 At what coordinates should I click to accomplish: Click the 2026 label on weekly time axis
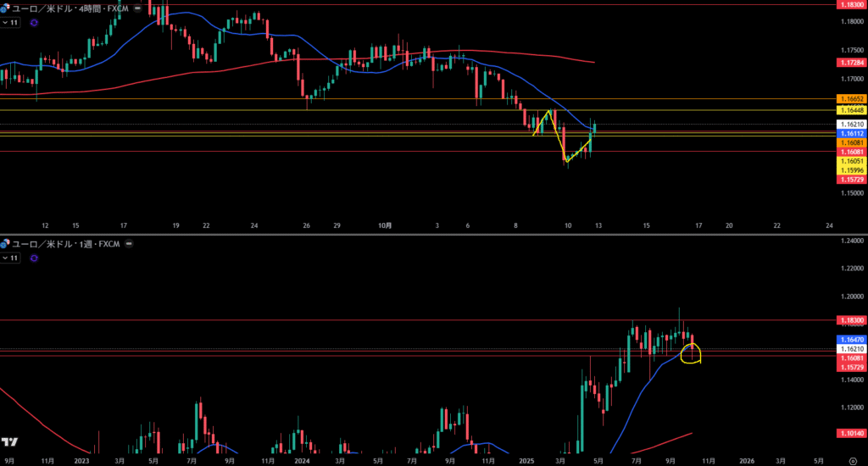746,461
